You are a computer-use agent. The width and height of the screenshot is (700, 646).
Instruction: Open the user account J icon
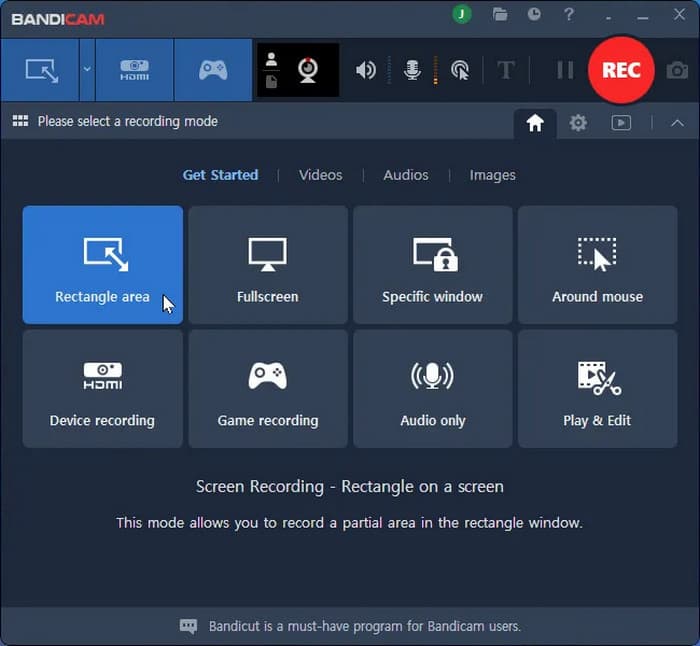(462, 15)
